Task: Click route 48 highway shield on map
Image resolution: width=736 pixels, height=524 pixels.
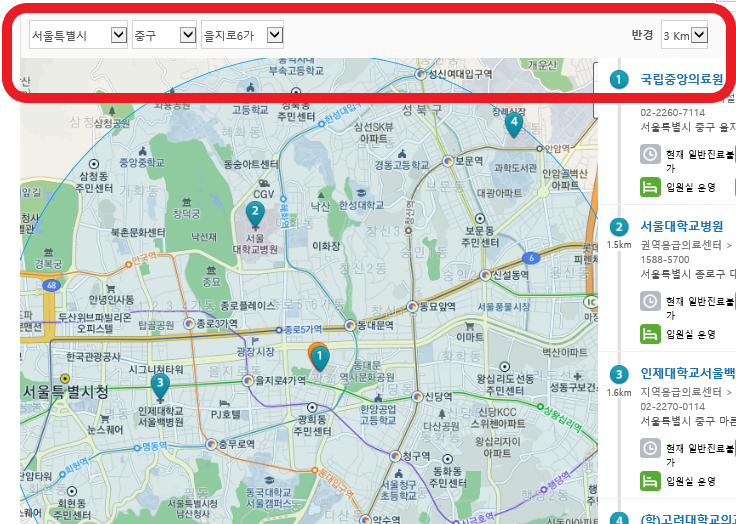Action: point(51,285)
